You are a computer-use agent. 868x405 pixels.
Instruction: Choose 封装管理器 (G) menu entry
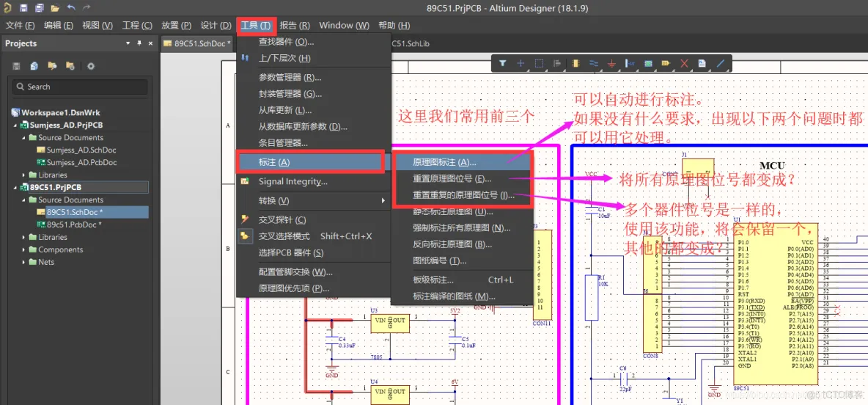[x=313, y=94]
